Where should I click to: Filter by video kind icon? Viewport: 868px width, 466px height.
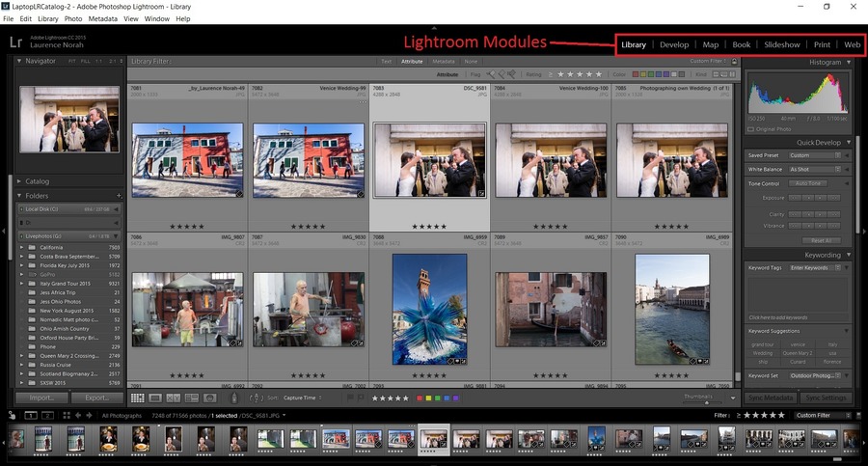coord(732,74)
